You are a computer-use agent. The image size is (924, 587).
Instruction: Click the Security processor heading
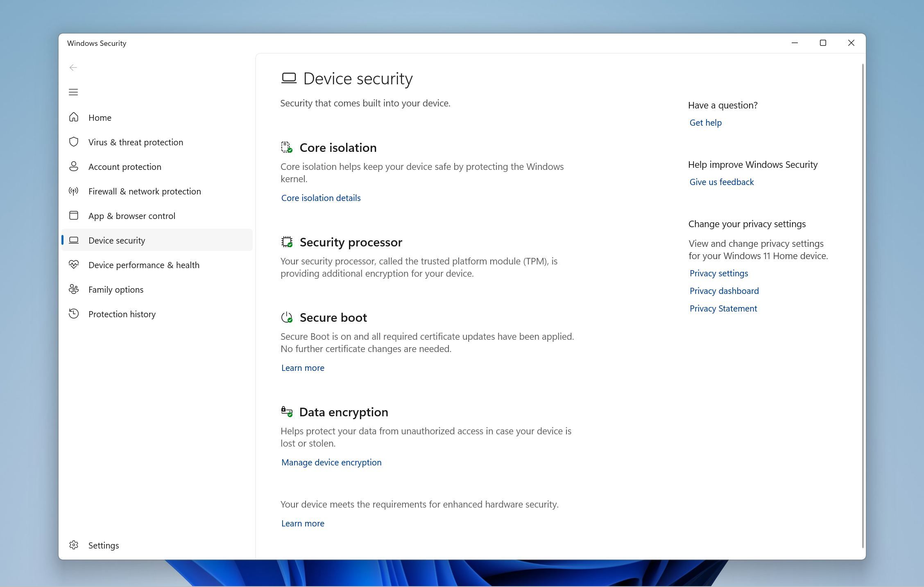[351, 242]
